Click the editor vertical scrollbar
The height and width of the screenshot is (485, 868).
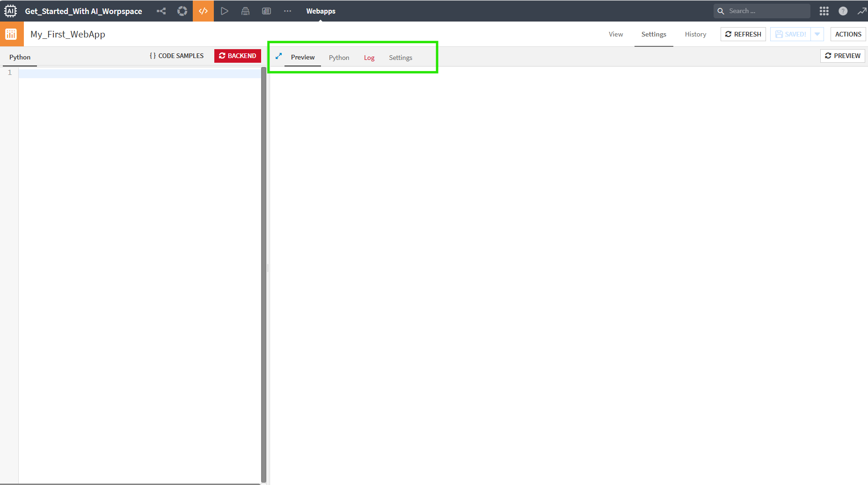point(263,275)
